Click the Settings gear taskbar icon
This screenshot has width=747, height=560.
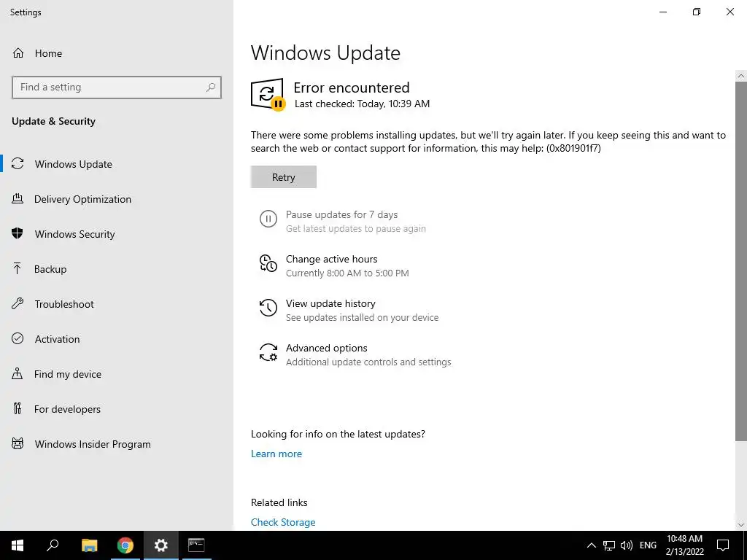pyautogui.click(x=161, y=545)
